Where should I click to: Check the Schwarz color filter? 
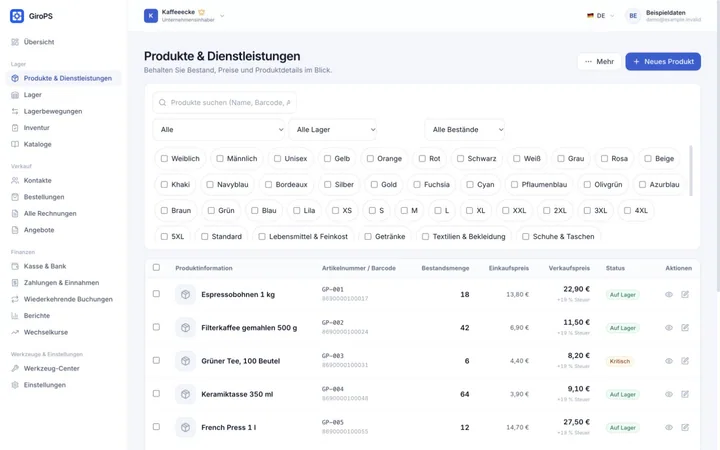coord(460,158)
